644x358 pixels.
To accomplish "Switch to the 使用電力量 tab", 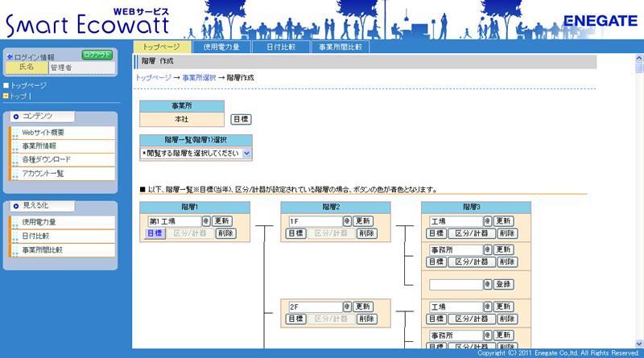I will pyautogui.click(x=222, y=47).
